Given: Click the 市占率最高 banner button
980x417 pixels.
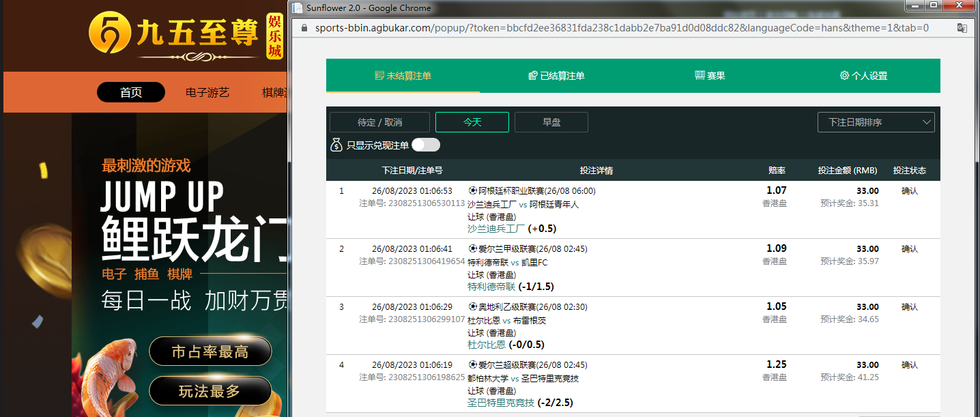Looking at the screenshot, I should coord(210,352).
